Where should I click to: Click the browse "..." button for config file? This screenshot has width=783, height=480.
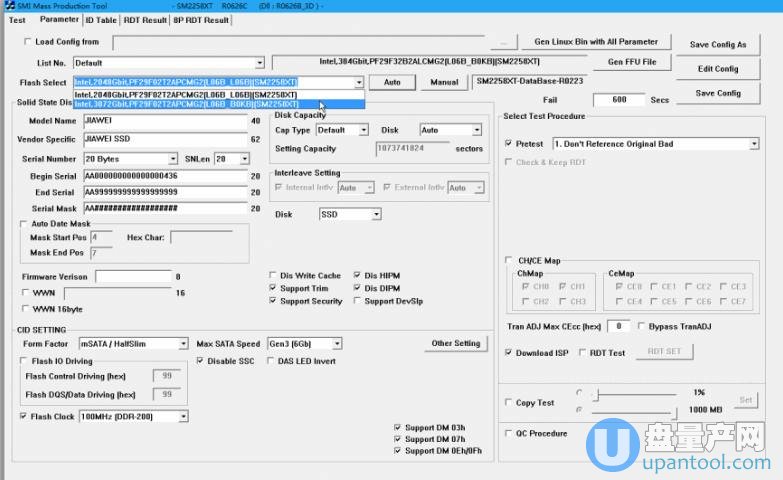click(505, 42)
